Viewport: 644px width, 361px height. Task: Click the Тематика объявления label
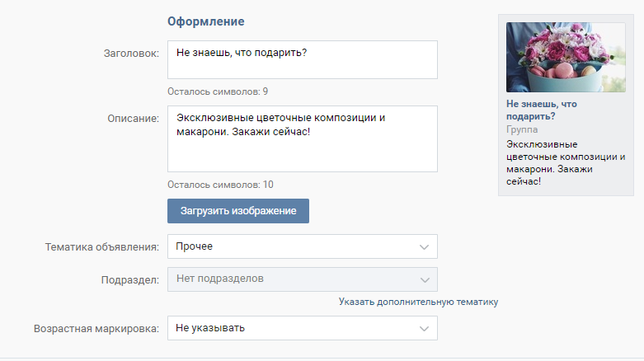pyautogui.click(x=102, y=247)
